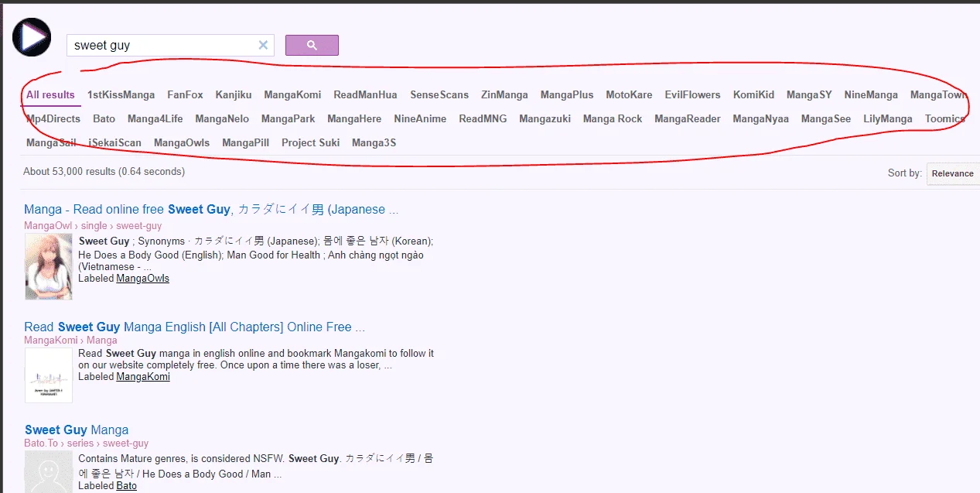Switch to the Mp4Directs tab
980x493 pixels.
[53, 118]
